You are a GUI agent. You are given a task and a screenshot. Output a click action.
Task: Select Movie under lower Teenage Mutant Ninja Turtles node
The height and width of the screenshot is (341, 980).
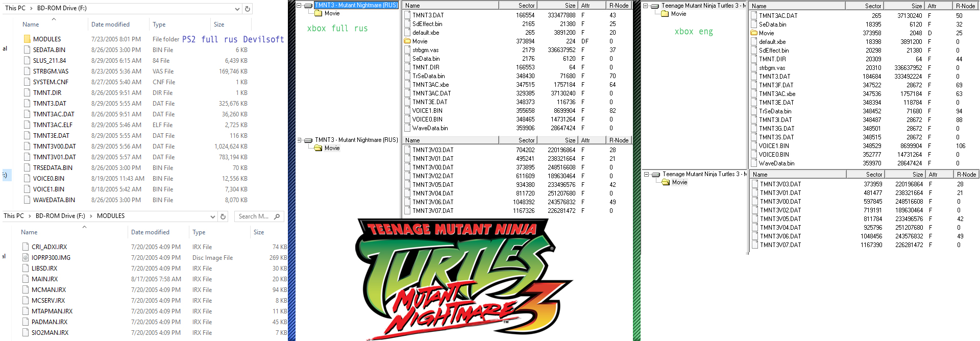click(x=680, y=182)
